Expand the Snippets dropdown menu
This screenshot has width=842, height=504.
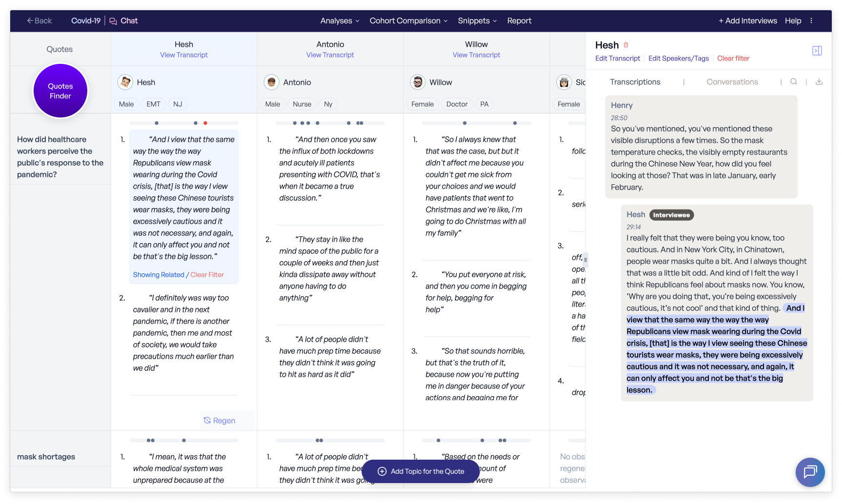point(477,21)
